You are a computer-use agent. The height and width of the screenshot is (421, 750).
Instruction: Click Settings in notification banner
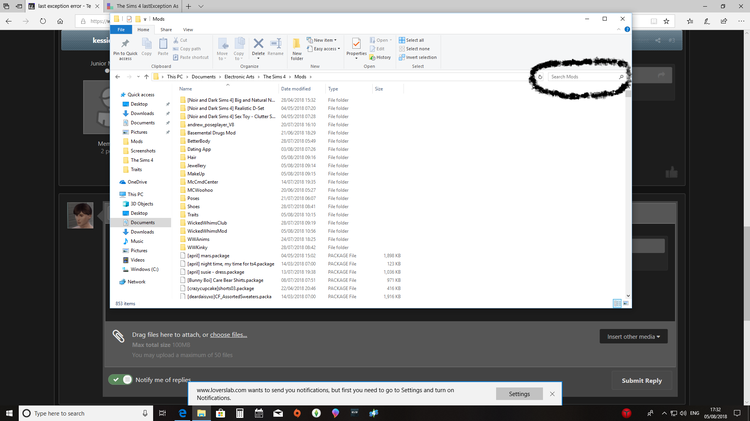pos(519,394)
